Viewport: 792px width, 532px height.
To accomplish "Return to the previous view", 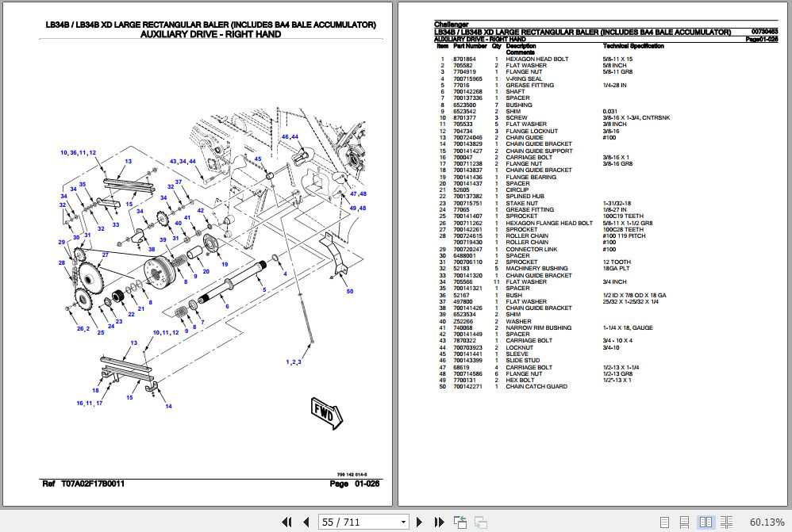I will (459, 522).
